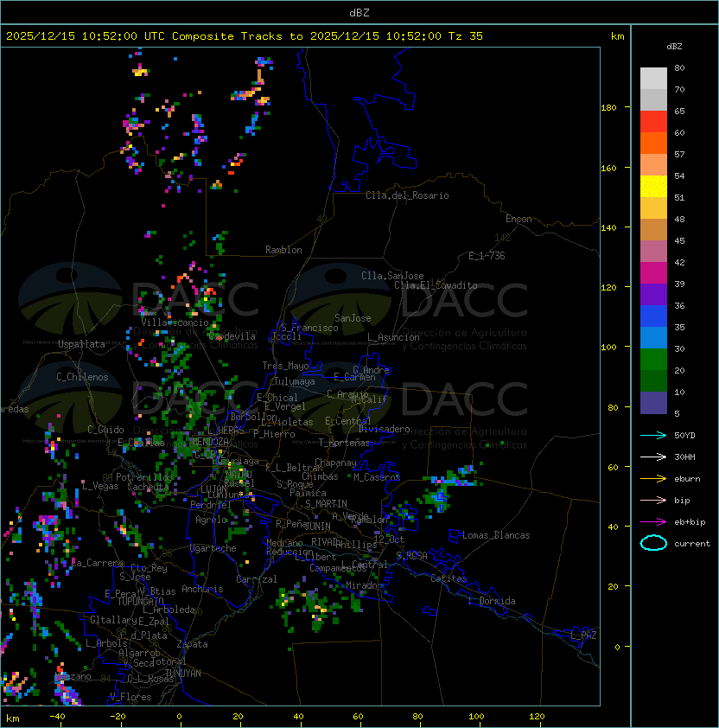The height and width of the screenshot is (728, 719).
Task: Click the magenta eb+bip arrow legend icon
Action: pos(653,522)
